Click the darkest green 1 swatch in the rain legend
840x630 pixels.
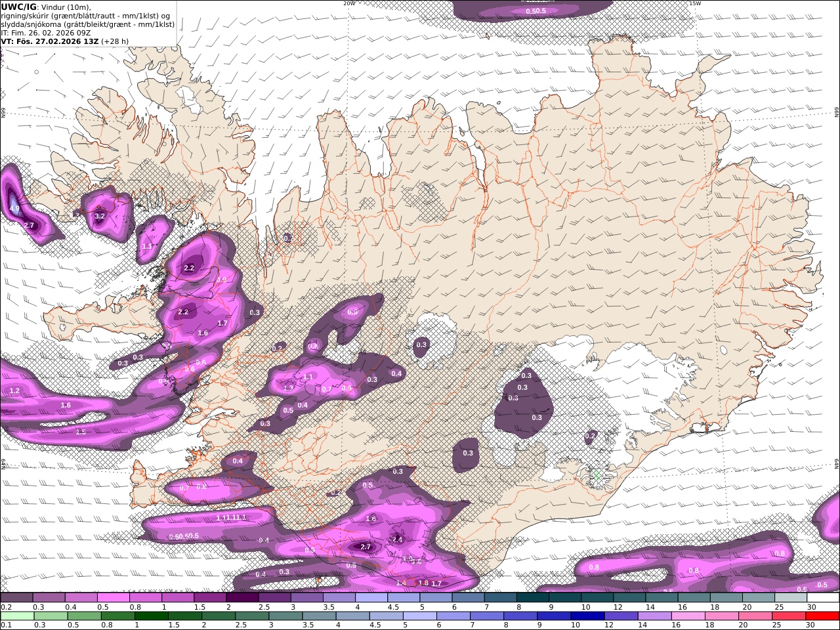point(152,616)
